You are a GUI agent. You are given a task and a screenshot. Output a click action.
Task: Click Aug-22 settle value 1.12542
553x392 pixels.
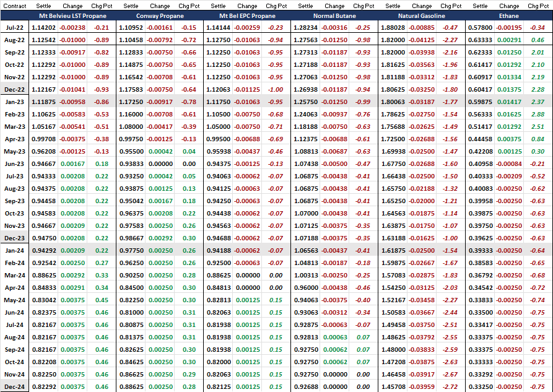(43, 40)
